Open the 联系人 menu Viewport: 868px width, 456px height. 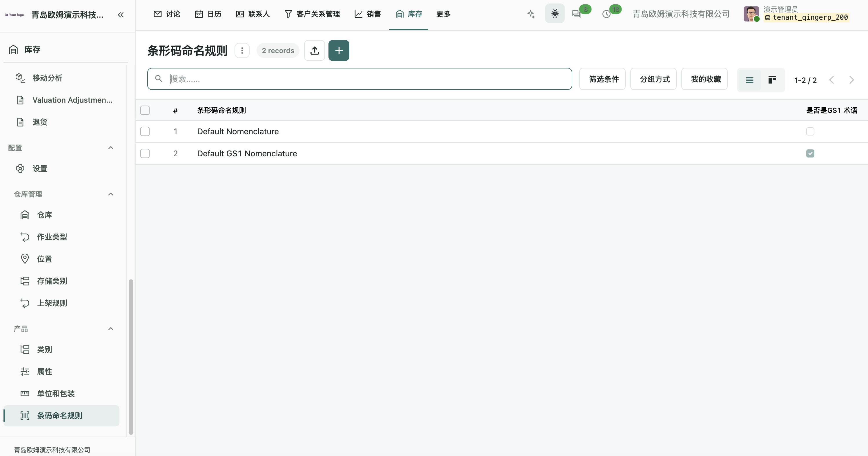click(253, 14)
